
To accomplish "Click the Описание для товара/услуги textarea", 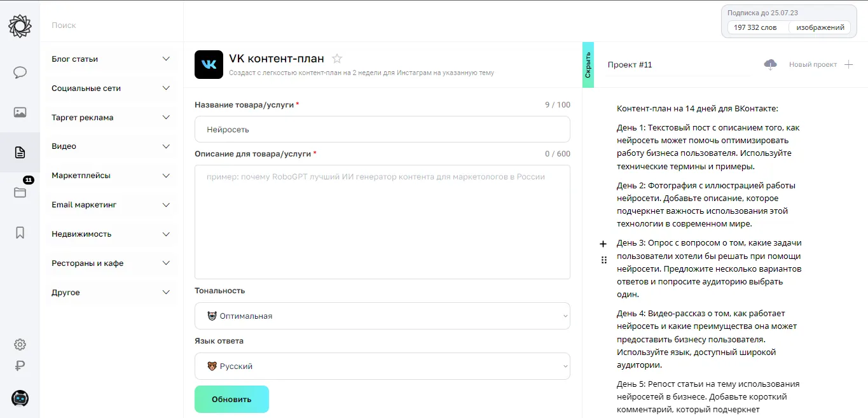I will (382, 222).
